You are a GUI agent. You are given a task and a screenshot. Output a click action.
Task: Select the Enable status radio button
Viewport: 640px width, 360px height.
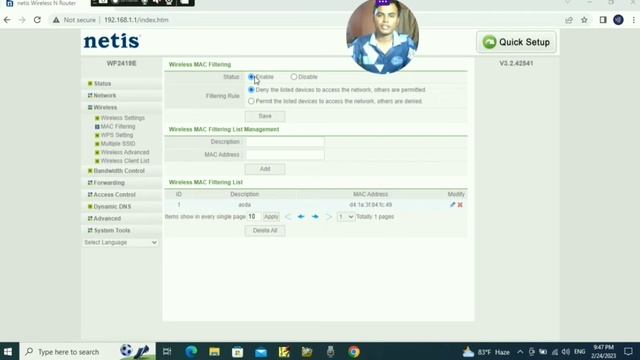(x=251, y=77)
